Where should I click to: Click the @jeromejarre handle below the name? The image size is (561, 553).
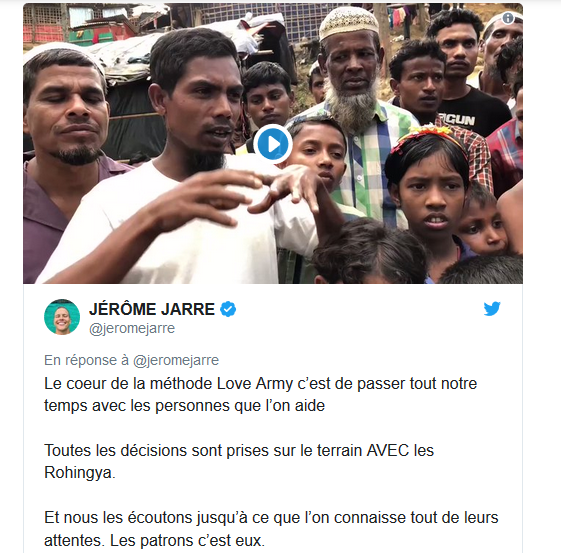click(132, 328)
